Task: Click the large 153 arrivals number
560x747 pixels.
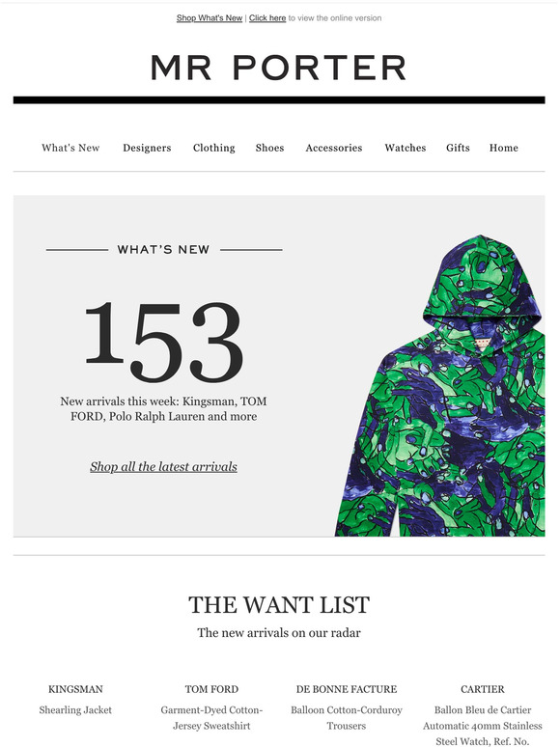Action: click(164, 342)
